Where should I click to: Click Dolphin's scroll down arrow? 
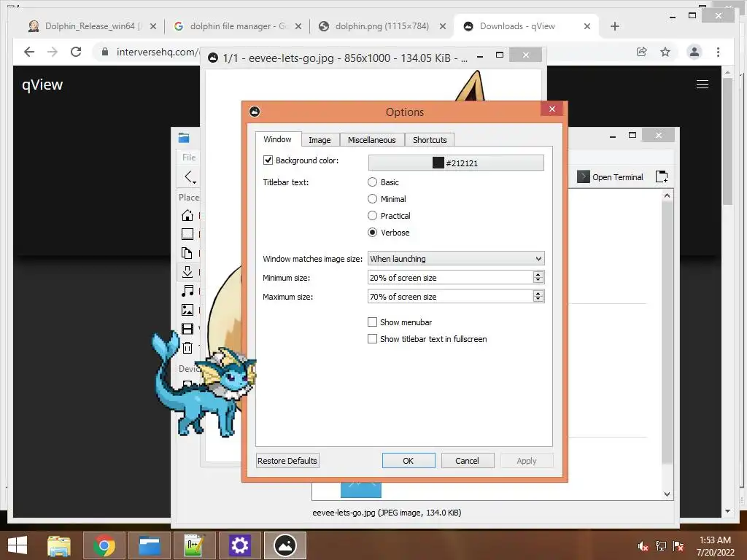667,494
